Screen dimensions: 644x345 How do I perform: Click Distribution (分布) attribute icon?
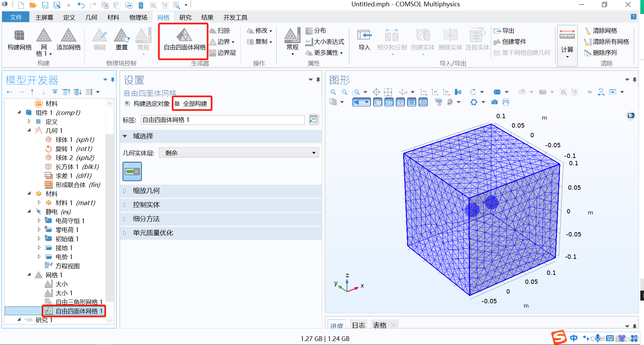(316, 31)
